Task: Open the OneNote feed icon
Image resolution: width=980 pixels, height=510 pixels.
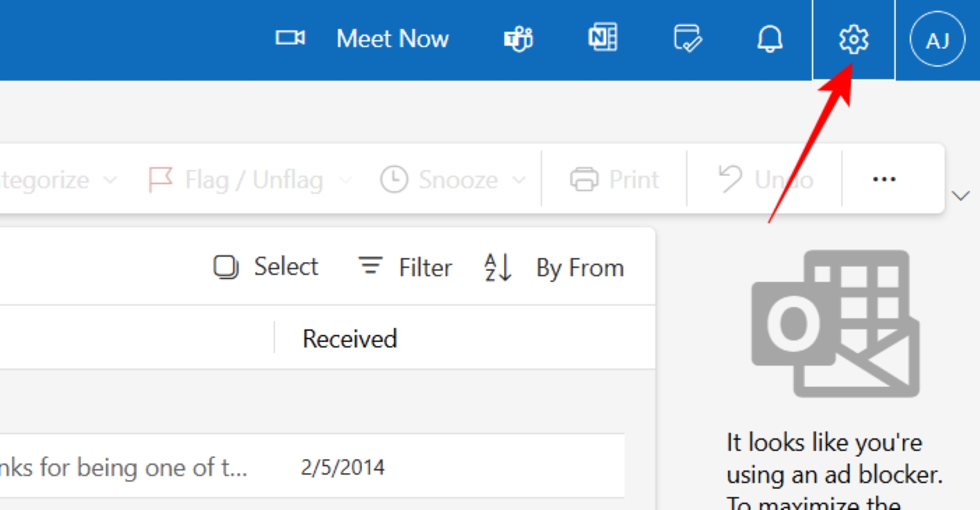Action: coord(602,38)
